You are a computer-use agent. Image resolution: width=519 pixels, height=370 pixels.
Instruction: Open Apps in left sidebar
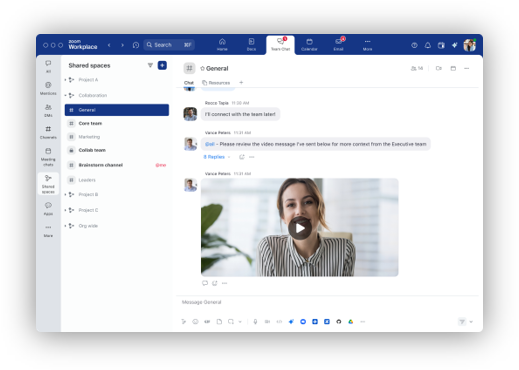point(48,209)
